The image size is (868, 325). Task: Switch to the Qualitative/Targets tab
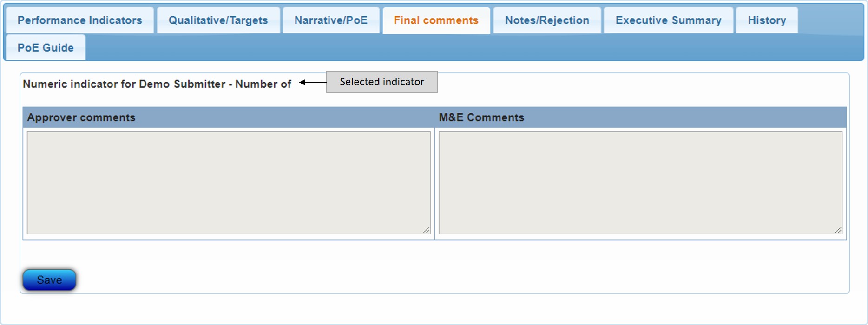click(x=218, y=20)
